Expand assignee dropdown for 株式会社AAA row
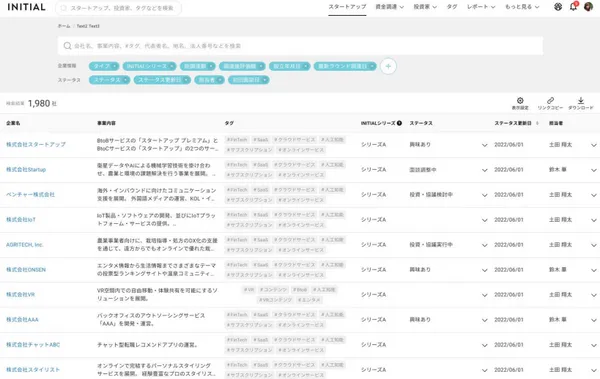 (x=593, y=320)
